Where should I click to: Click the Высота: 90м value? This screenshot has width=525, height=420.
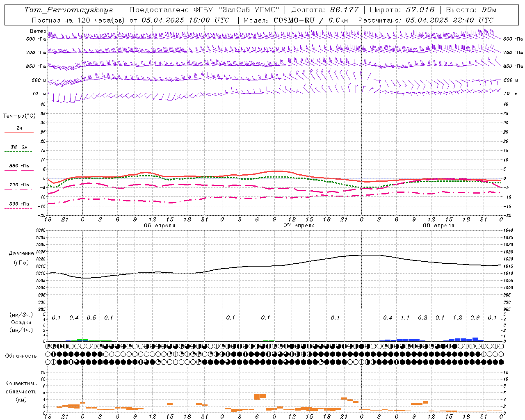(471, 10)
